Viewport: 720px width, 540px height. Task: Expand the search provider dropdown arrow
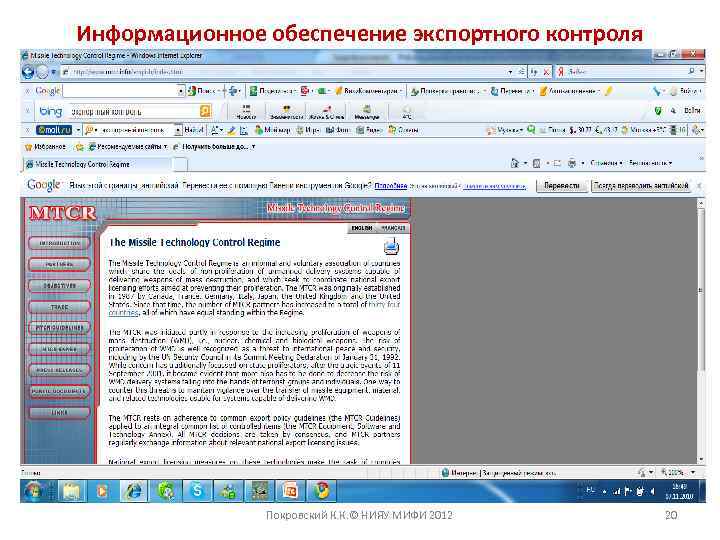click(701, 71)
